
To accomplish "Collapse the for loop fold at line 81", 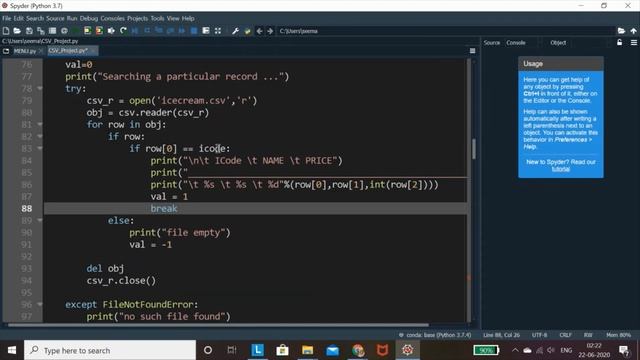I will coord(40,124).
